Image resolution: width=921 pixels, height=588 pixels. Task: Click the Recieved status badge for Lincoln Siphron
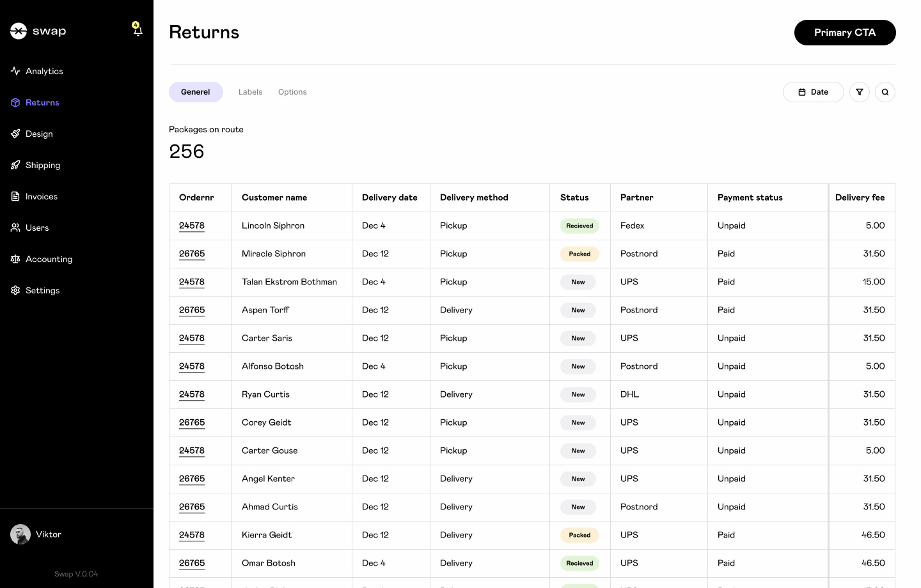(579, 226)
